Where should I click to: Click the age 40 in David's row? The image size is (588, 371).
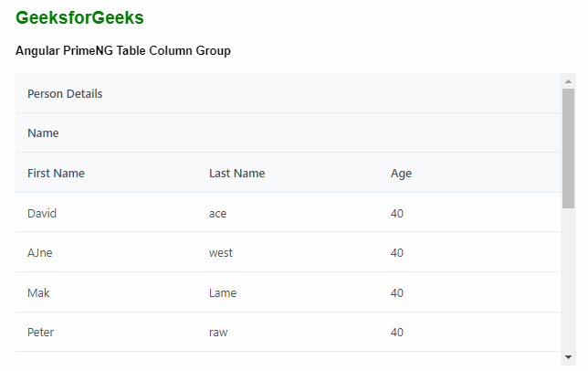(x=397, y=213)
